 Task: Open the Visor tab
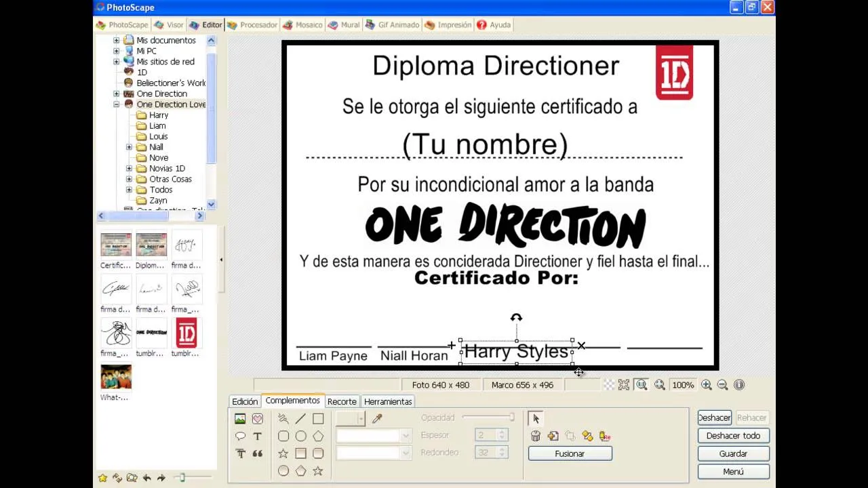point(169,25)
